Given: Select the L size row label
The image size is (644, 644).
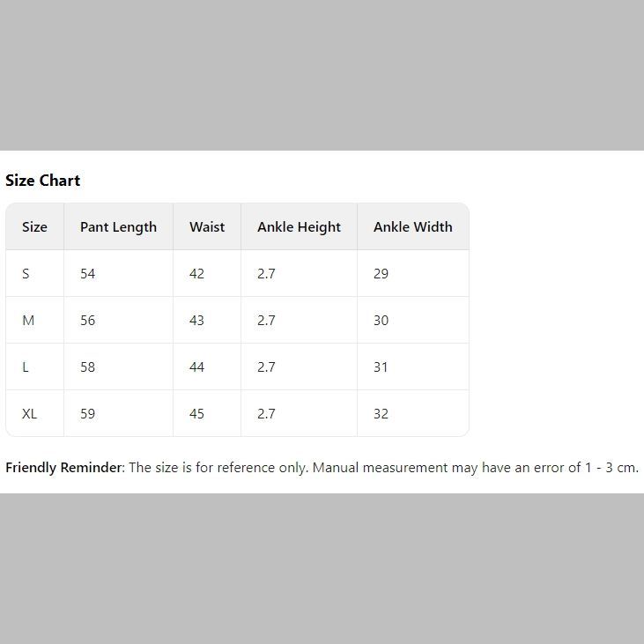Looking at the screenshot, I should coord(26,367).
